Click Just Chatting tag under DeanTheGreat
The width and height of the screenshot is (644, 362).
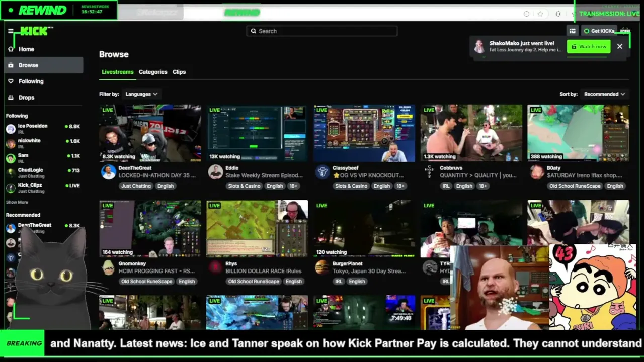pos(136,186)
